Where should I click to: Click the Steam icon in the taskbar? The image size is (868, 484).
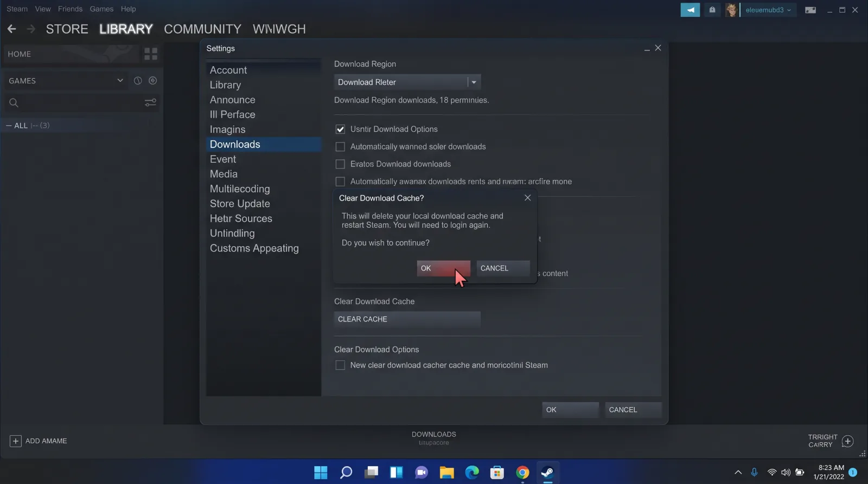pos(547,473)
